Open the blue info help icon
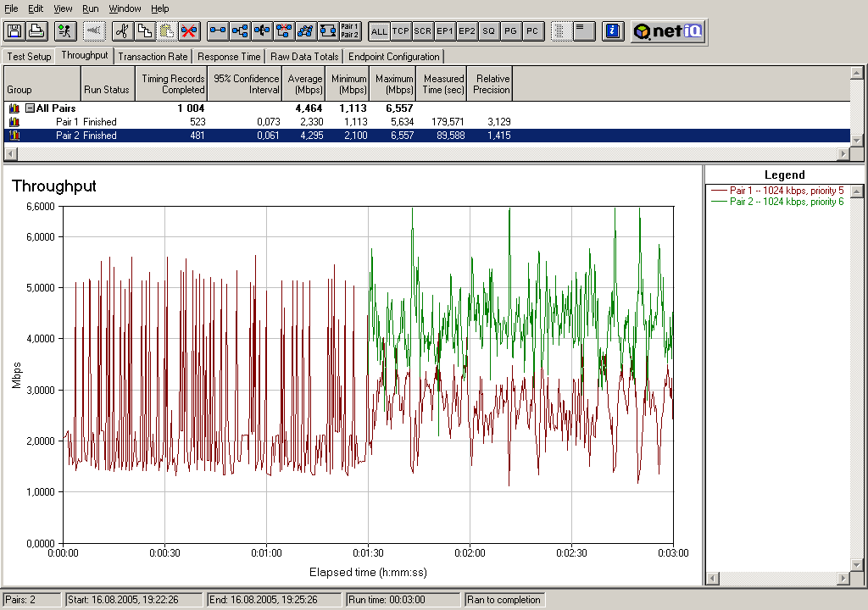This screenshot has height=610, width=868. 613,31
